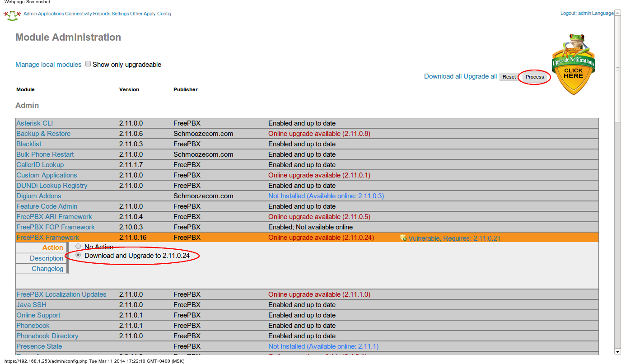Click 'Online upgrade available (2.11.0.5)' status
The image size is (621, 364).
(319, 217)
